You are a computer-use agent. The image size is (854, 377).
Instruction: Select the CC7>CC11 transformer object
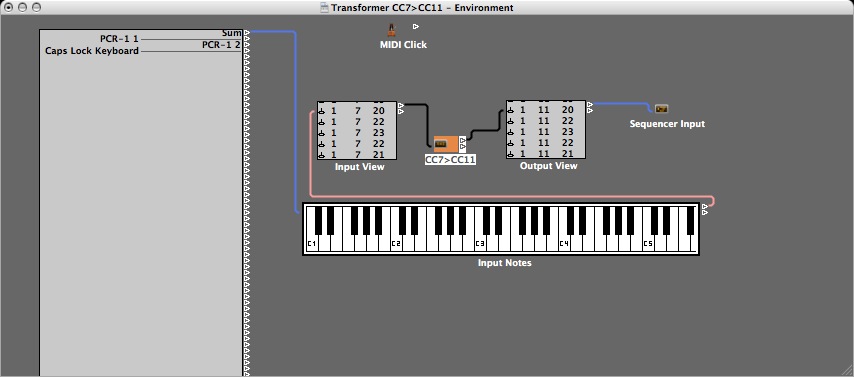[445, 144]
